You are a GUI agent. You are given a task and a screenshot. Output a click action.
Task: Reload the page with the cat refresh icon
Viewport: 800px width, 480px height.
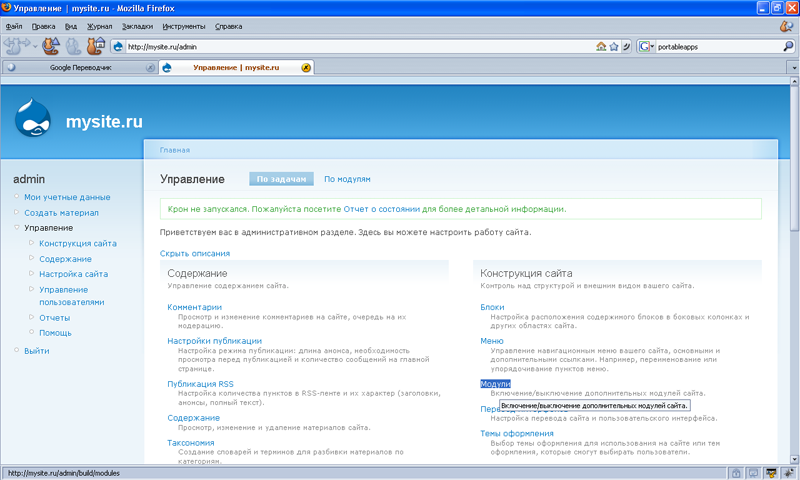tap(51, 46)
